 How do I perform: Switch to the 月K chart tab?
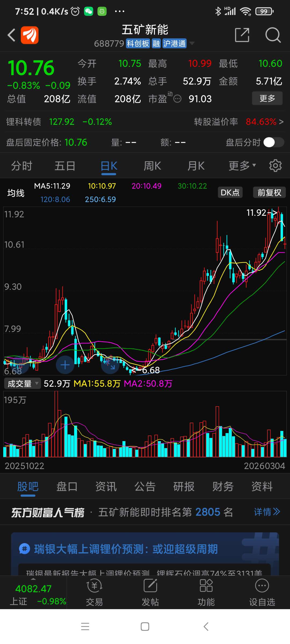click(x=196, y=166)
